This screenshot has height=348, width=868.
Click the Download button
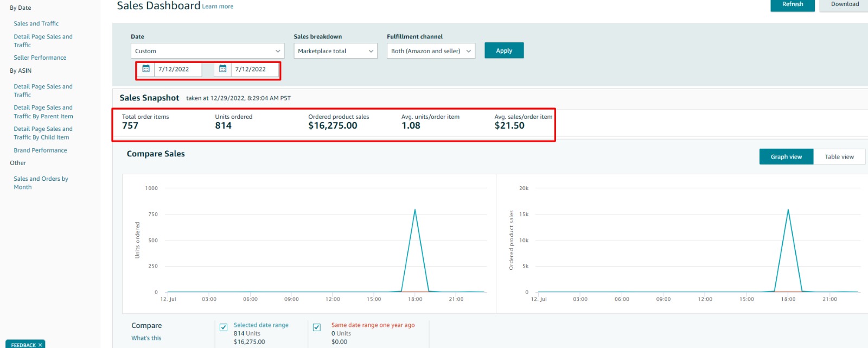tap(844, 4)
